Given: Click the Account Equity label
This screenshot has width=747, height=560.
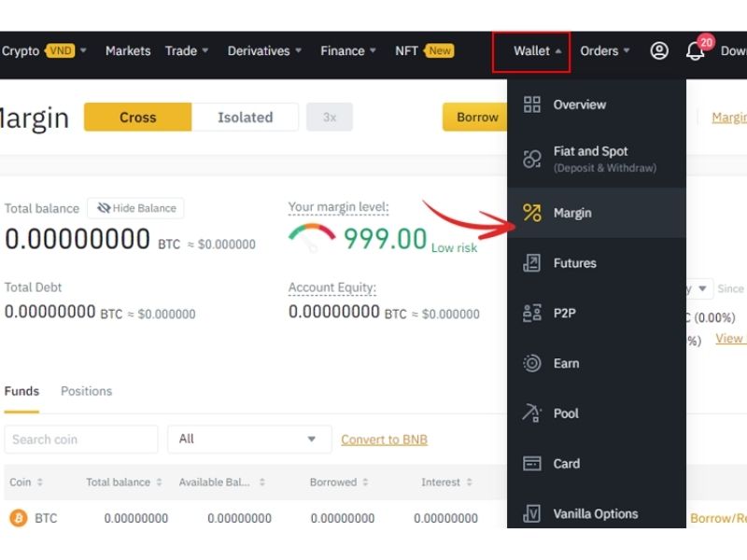Looking at the screenshot, I should [x=332, y=287].
